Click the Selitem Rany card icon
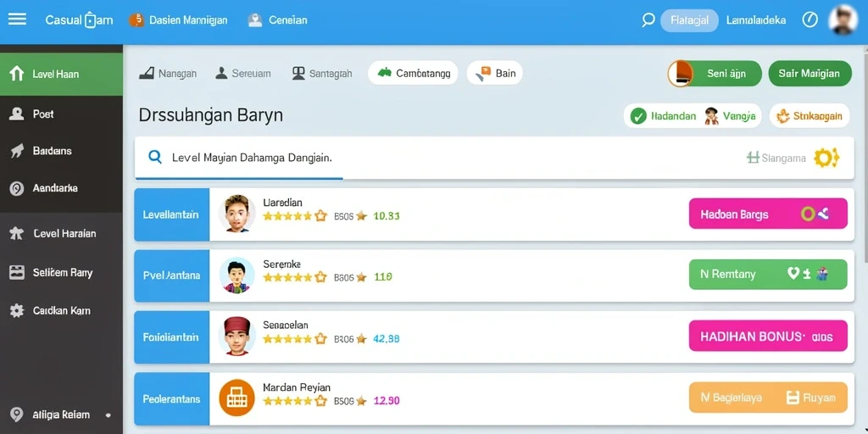The height and width of the screenshot is (434, 868). [17, 272]
